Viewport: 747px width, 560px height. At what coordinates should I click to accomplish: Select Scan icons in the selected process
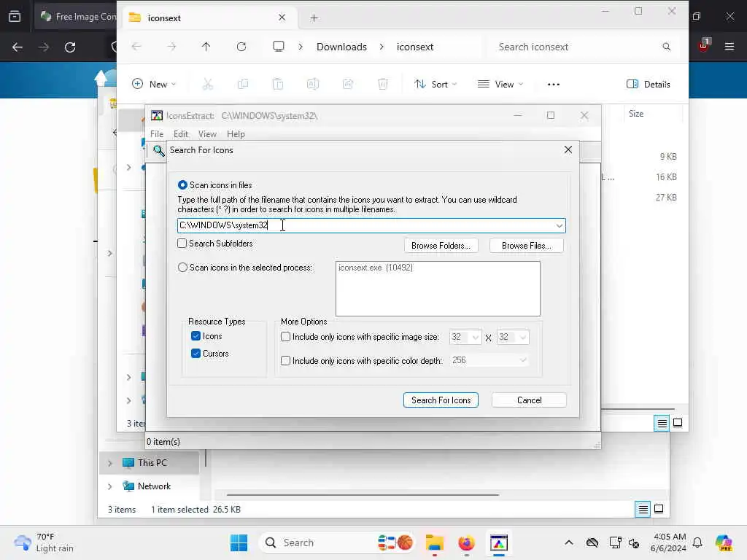click(182, 268)
